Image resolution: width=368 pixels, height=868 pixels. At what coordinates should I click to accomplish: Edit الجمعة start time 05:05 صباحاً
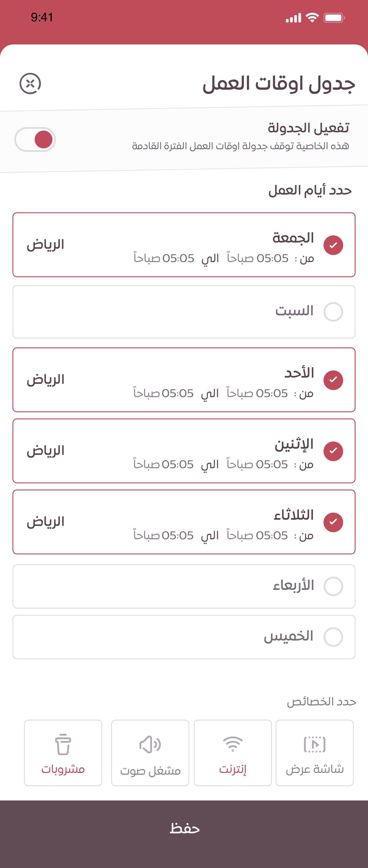[x=258, y=259]
